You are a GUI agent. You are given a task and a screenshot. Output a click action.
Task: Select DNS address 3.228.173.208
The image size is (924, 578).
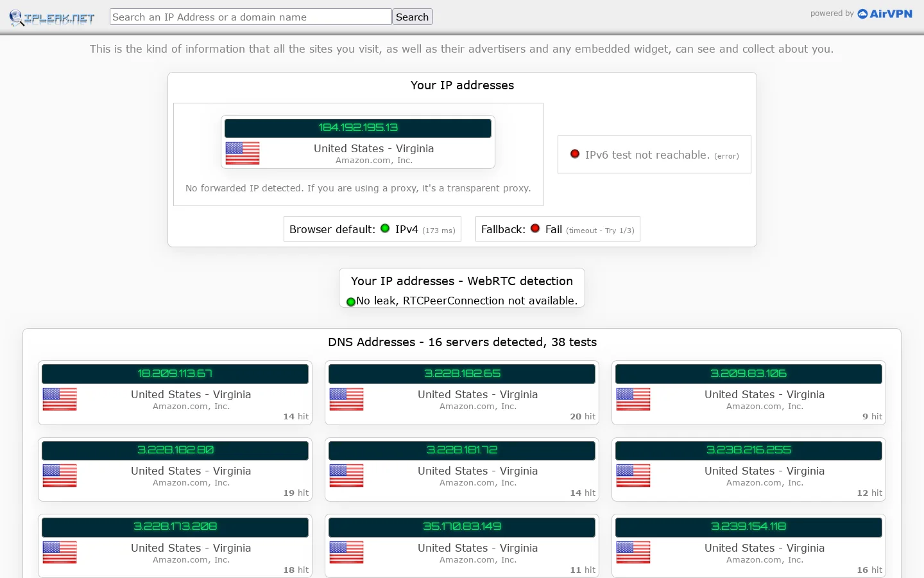point(175,527)
